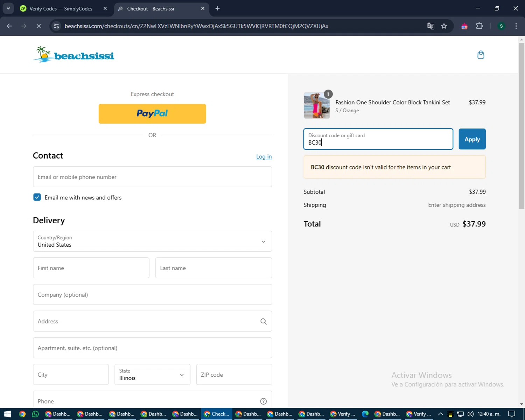Click the scrollbar down arrow
525x420 pixels.
click(521, 404)
